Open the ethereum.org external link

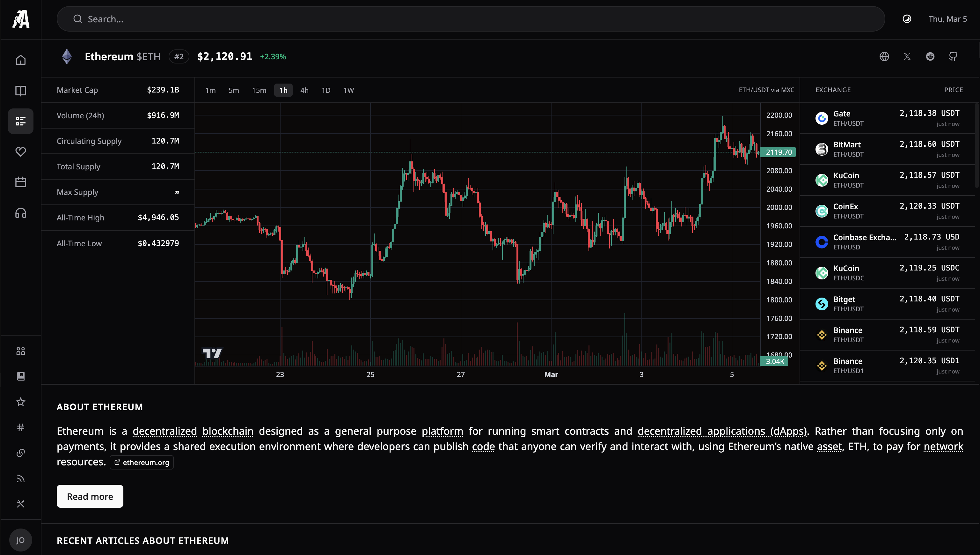(x=141, y=462)
